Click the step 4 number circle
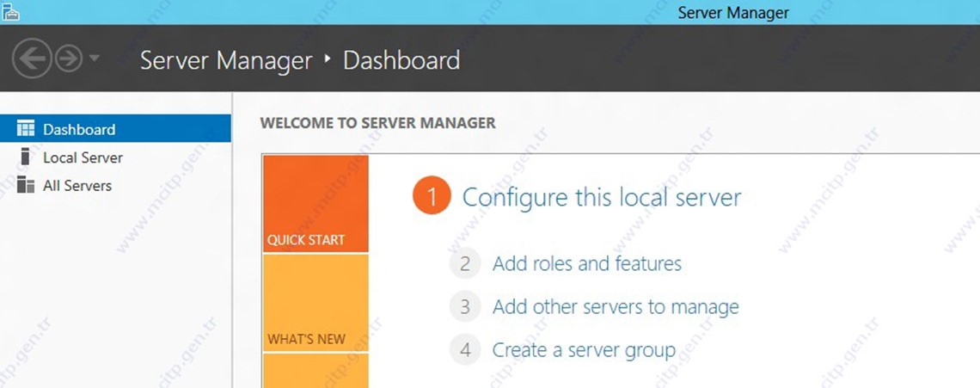Image resolution: width=980 pixels, height=388 pixels. (x=465, y=349)
